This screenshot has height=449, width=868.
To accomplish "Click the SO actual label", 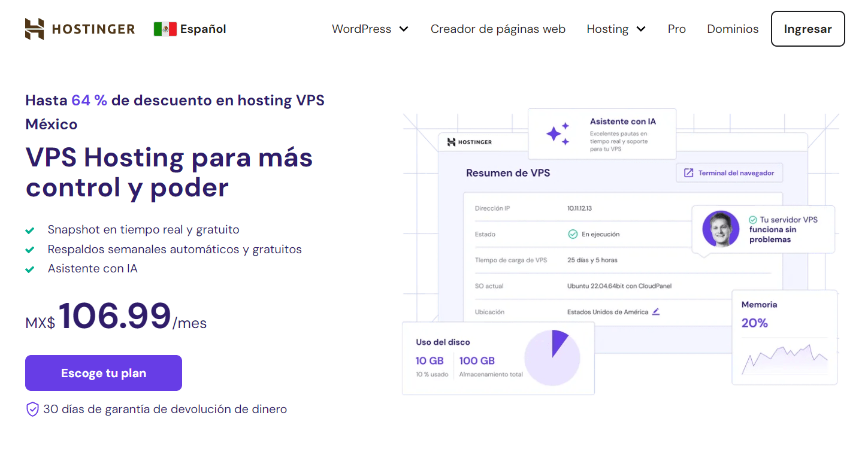I will pos(489,286).
